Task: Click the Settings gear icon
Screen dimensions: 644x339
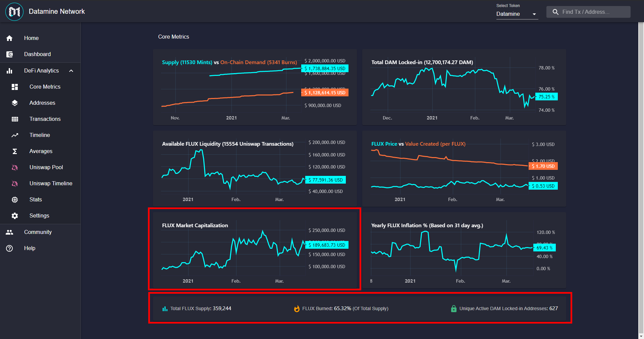Action: pyautogui.click(x=15, y=216)
